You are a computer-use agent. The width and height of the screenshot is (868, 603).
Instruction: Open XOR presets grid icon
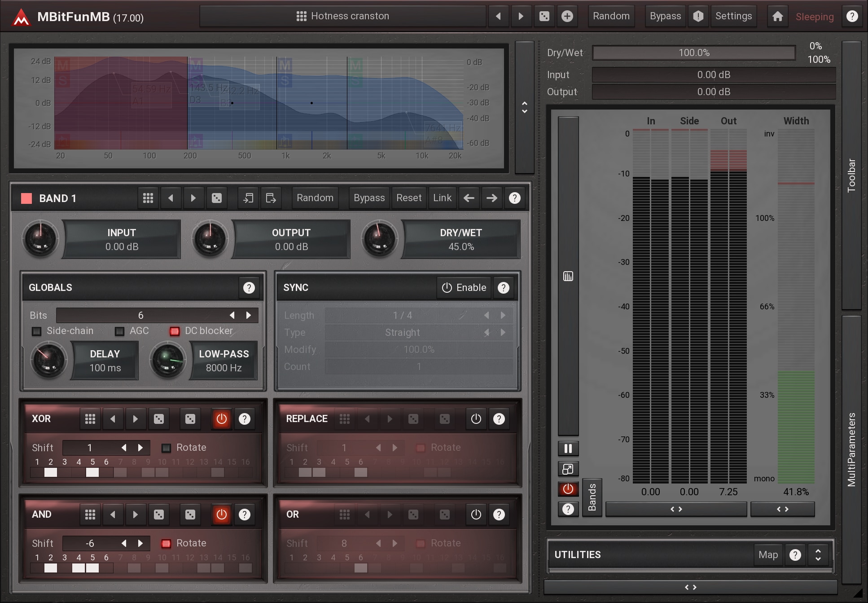point(90,419)
